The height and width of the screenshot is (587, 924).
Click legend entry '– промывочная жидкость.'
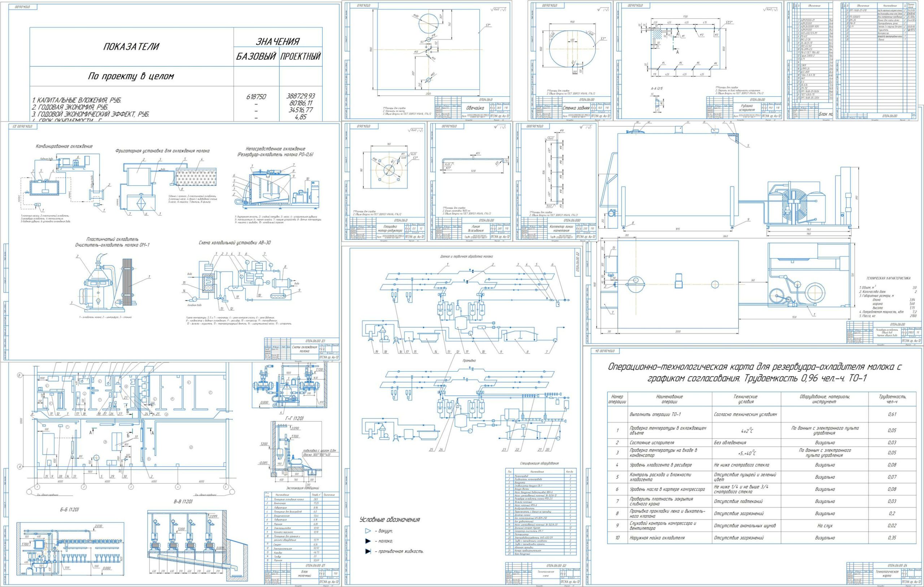(400, 551)
